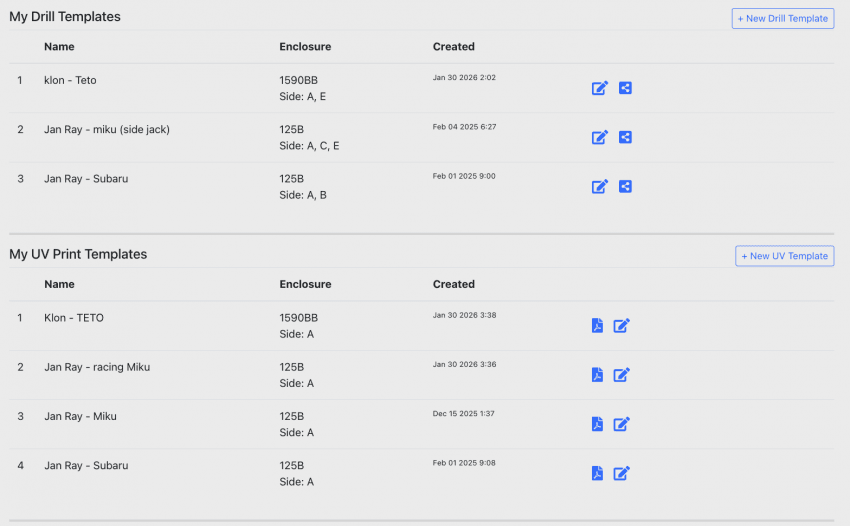The width and height of the screenshot is (850, 526).
Task: Open PDF for Jan Ray - racing Miku
Action: [597, 375]
